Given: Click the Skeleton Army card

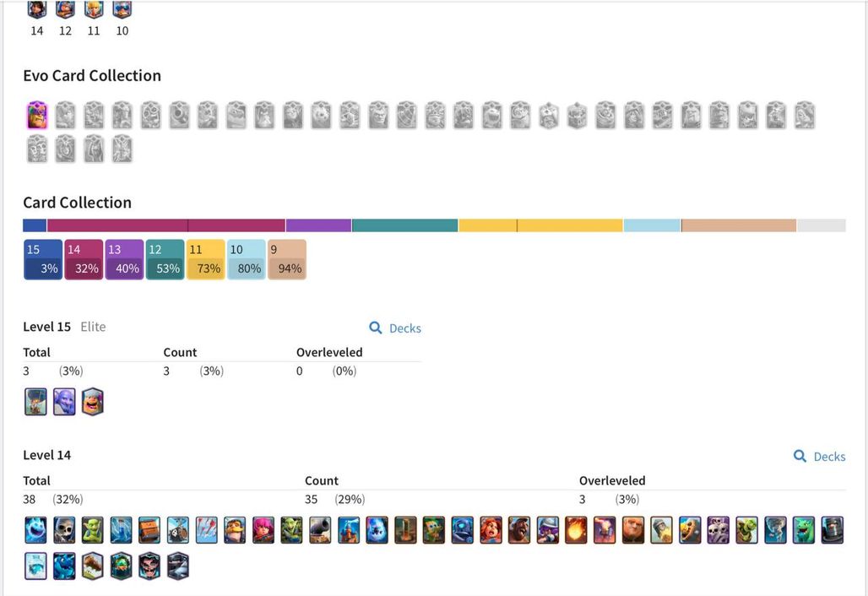Looking at the screenshot, I should click(x=718, y=529).
